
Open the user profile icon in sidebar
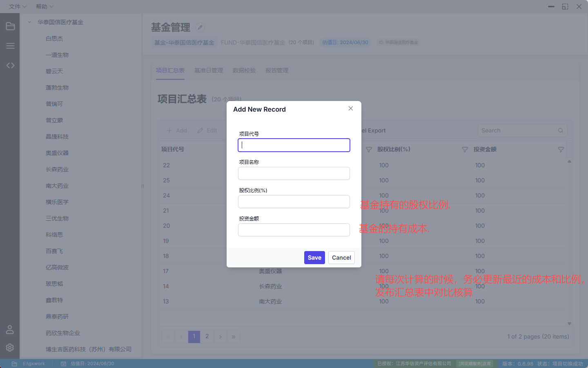click(10, 330)
